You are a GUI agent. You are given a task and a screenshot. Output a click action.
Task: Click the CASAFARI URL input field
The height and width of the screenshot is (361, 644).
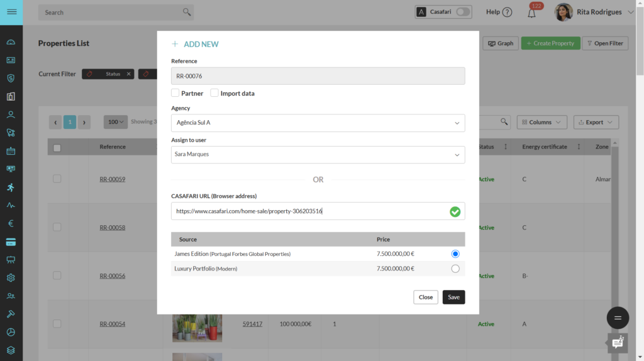[x=308, y=211]
